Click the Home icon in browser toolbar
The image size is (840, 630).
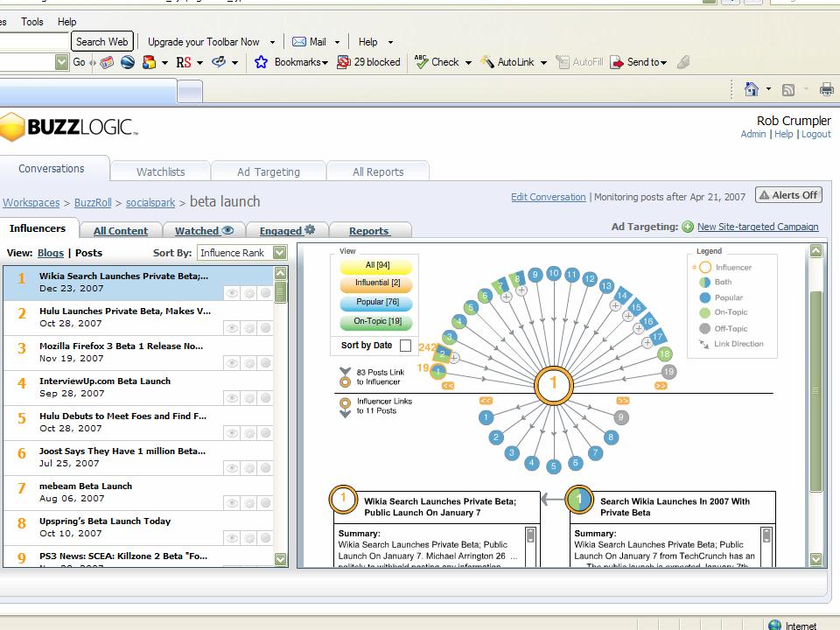click(751, 89)
